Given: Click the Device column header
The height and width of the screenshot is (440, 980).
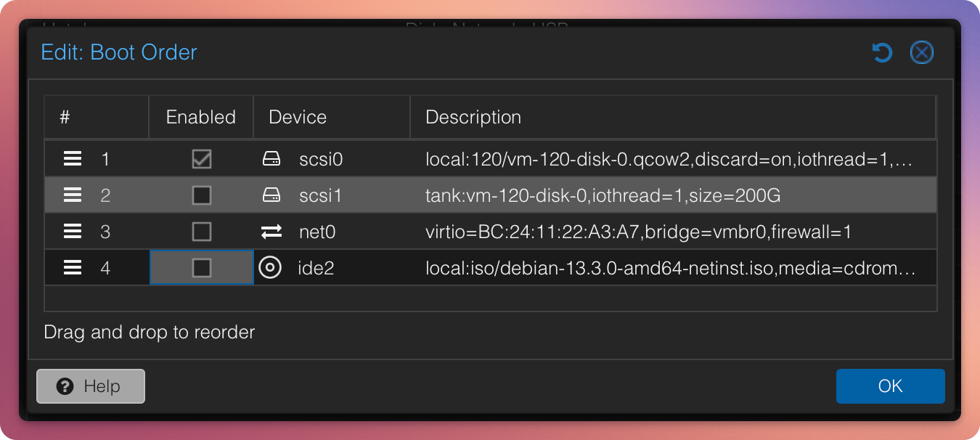Looking at the screenshot, I should tap(298, 117).
